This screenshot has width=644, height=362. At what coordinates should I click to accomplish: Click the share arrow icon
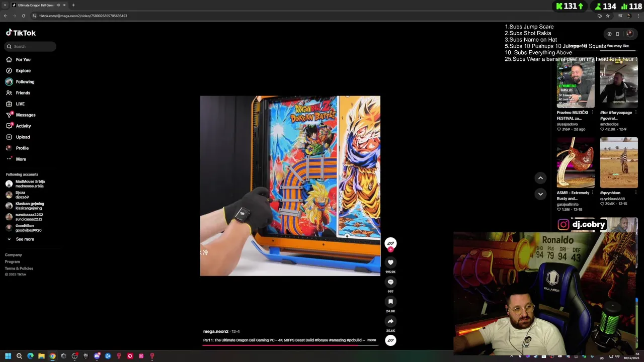(390, 321)
